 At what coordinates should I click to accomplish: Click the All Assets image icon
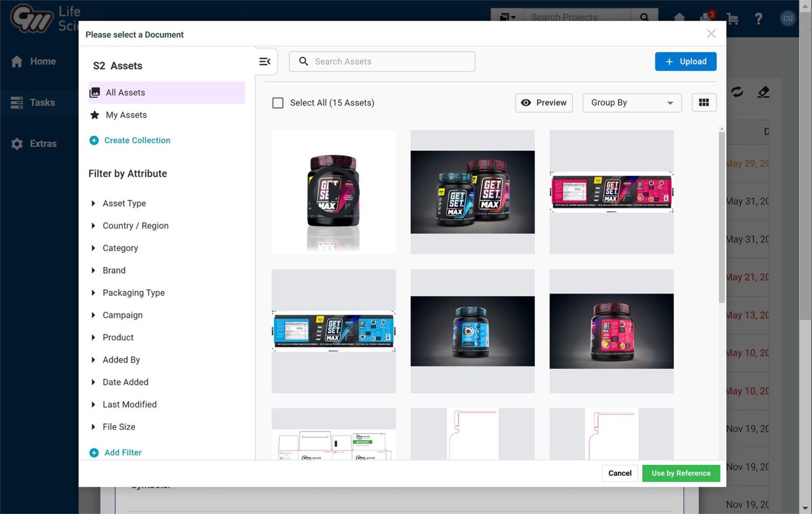(x=95, y=93)
